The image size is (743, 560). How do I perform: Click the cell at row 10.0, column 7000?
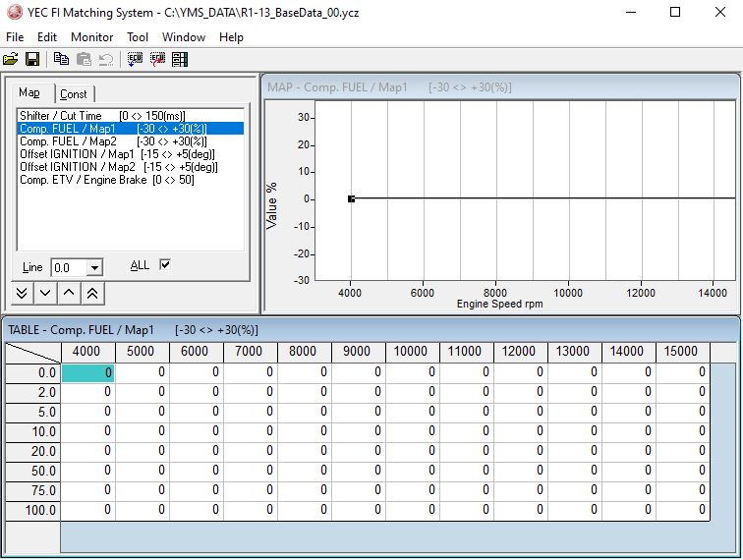pyautogui.click(x=251, y=432)
